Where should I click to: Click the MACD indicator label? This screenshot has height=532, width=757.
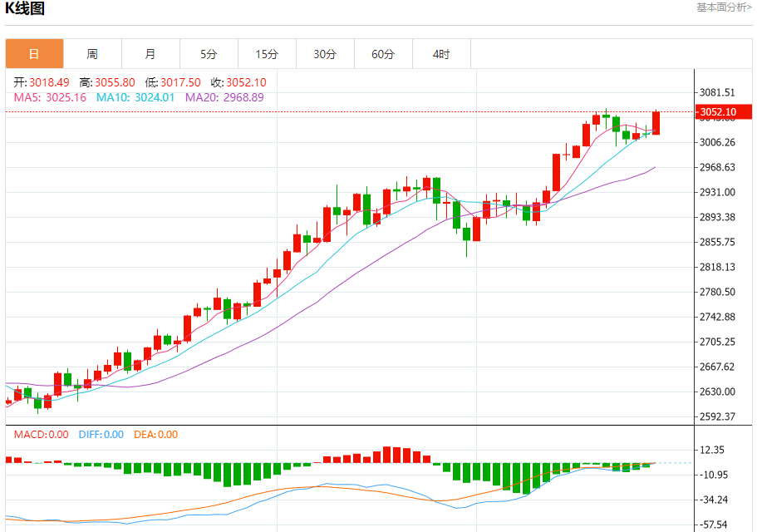point(41,434)
